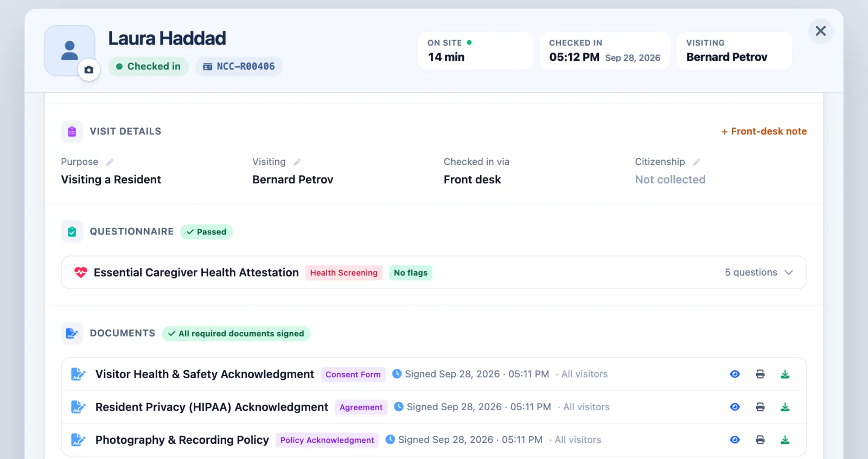Edit Citizenship with the pencil icon
The width and height of the screenshot is (868, 459).
tap(696, 162)
